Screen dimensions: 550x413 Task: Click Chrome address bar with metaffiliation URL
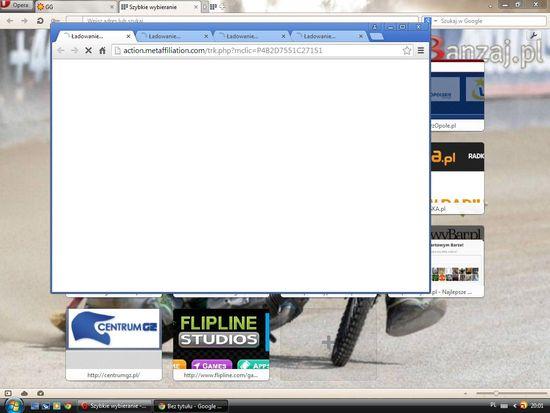click(258, 51)
